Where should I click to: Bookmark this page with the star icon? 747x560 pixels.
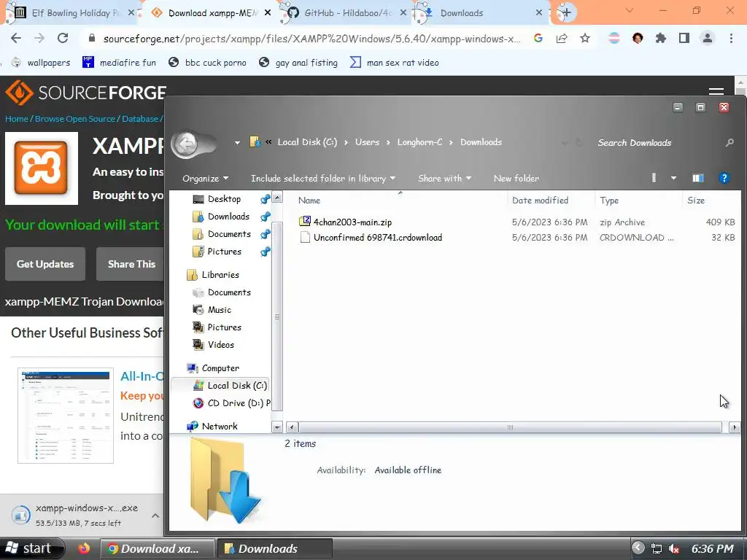585,38
